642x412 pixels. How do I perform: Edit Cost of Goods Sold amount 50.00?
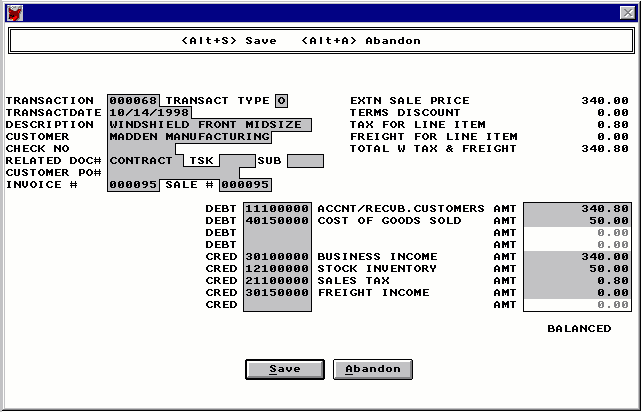pos(577,221)
